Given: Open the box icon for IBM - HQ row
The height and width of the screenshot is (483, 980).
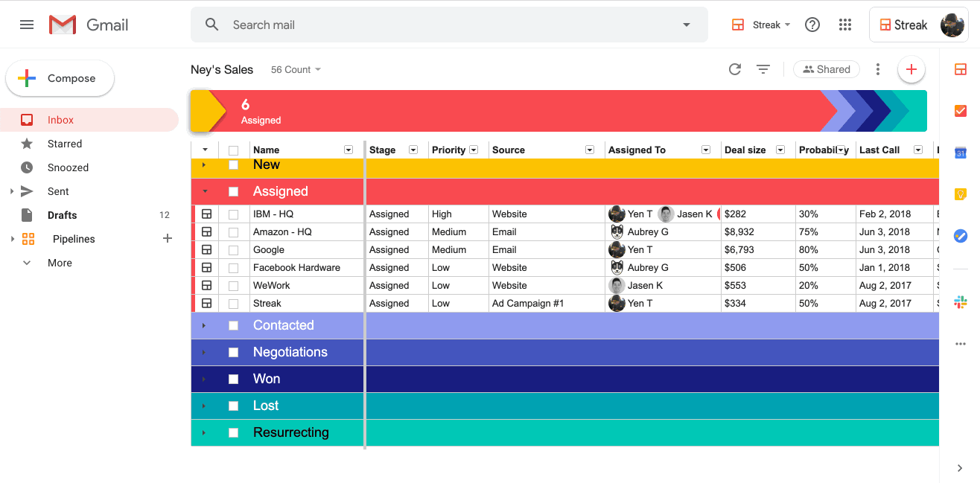Looking at the screenshot, I should (207, 214).
